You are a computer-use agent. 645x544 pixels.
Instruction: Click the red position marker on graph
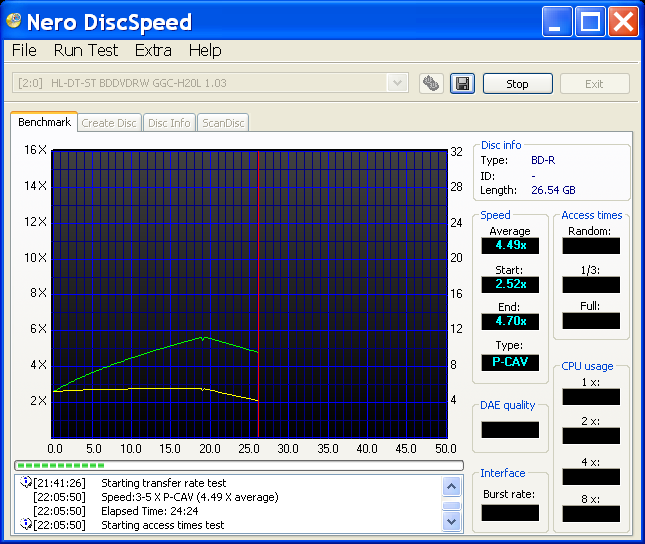258,294
